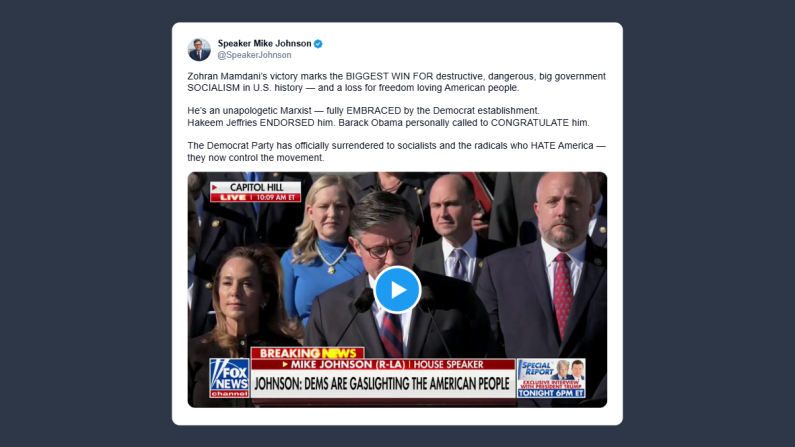Click the blue verified badge icon

[x=318, y=44]
